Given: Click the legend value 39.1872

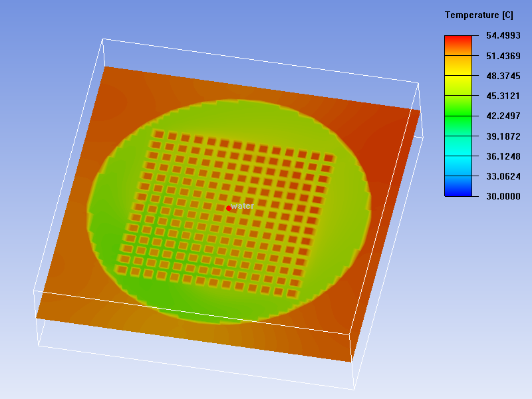Looking at the screenshot, I should [x=503, y=136].
